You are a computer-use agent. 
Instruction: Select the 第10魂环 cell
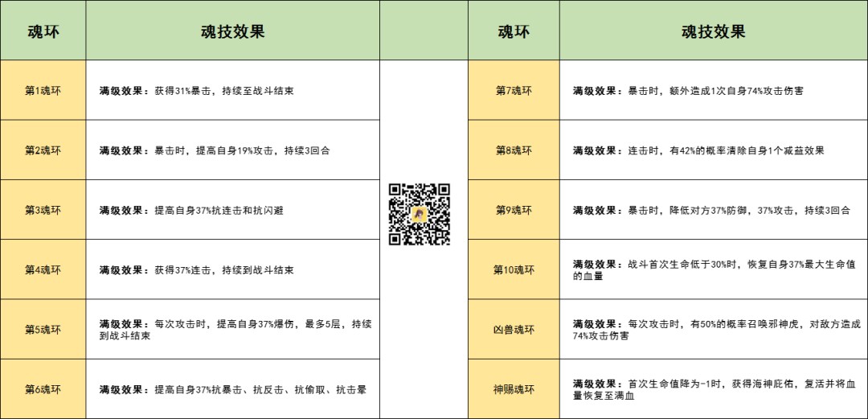click(514, 269)
